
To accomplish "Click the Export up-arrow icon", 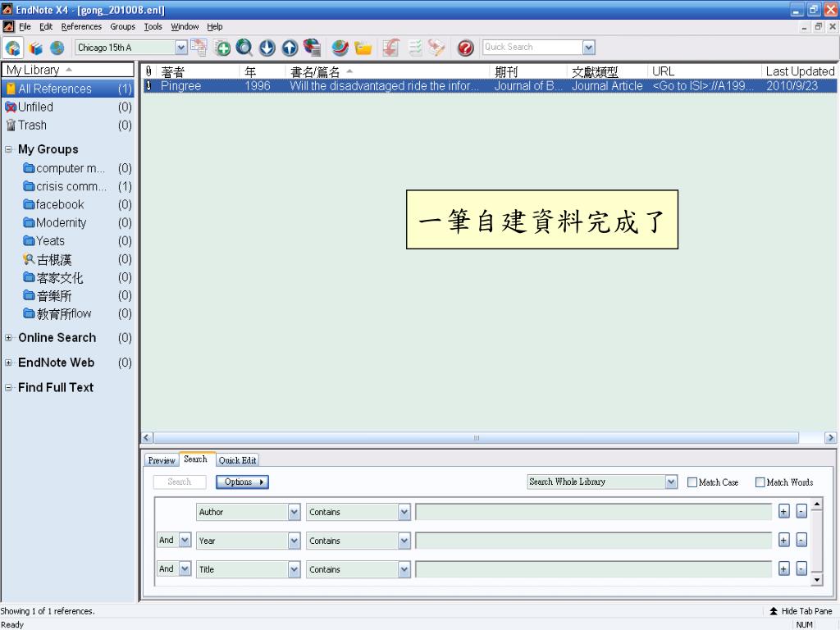I will 290,48.
